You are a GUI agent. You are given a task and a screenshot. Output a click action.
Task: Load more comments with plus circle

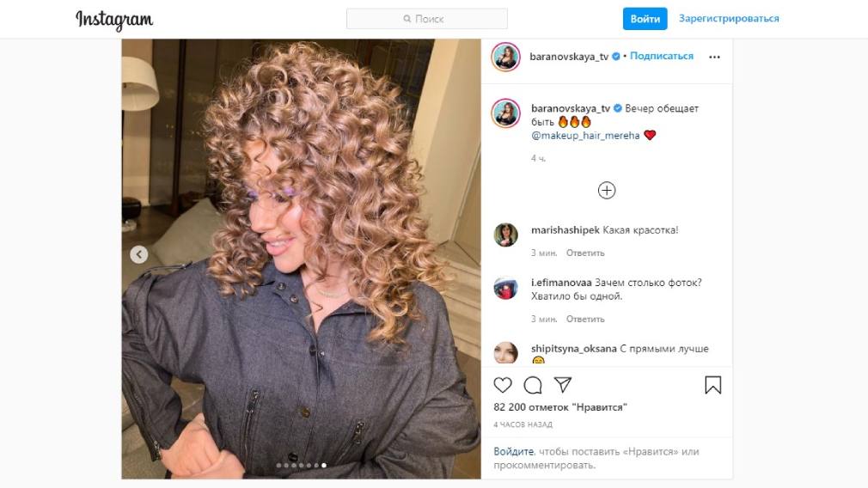click(607, 191)
